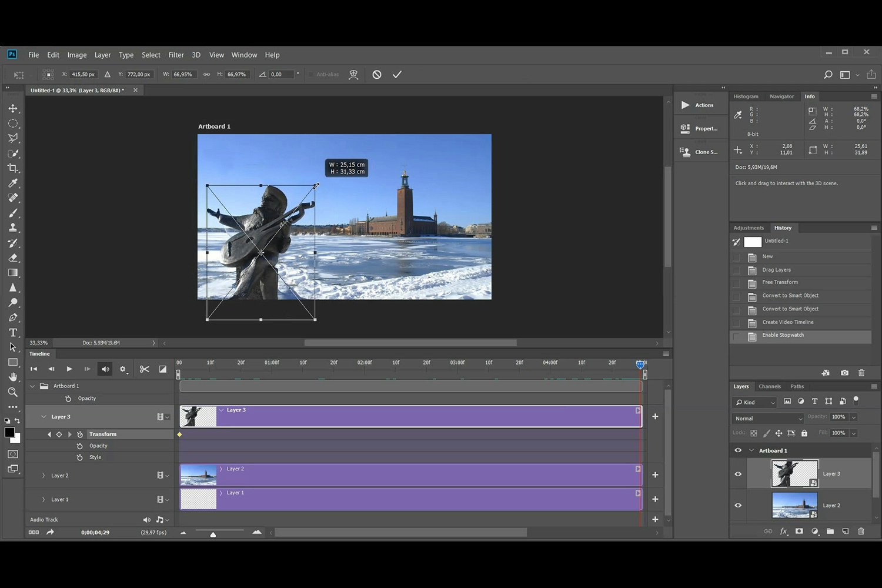
Task: Mute the timeline audio playback
Action: (x=105, y=369)
